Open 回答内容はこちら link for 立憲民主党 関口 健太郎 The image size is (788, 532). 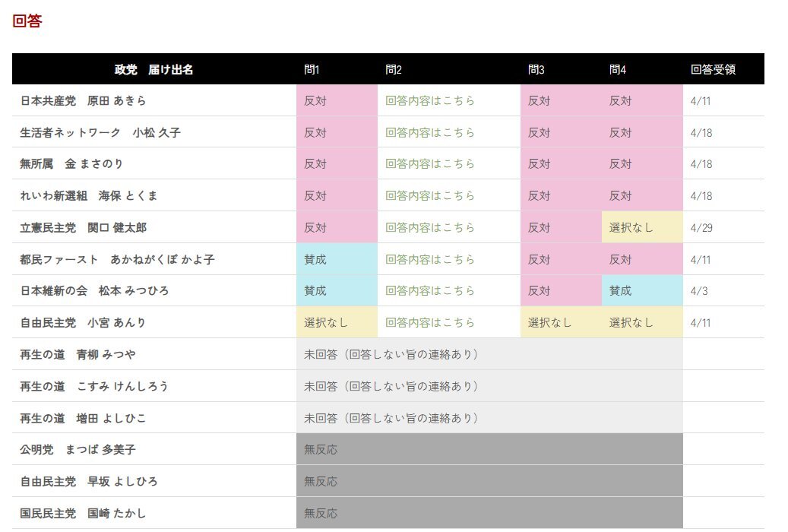(x=429, y=227)
